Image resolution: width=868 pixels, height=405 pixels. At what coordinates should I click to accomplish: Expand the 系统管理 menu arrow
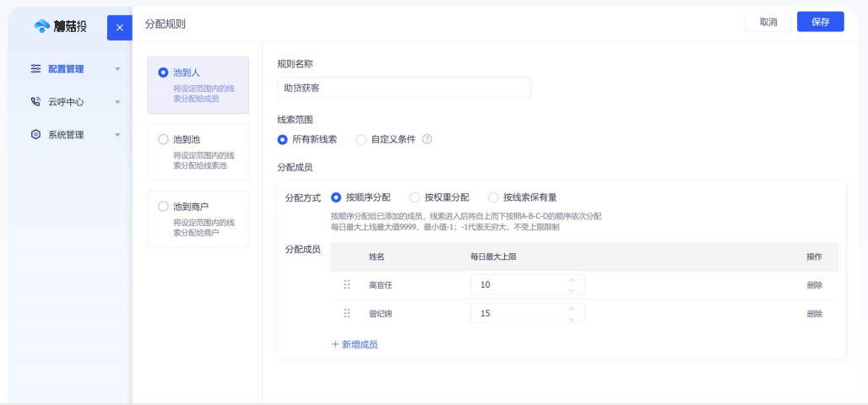click(x=117, y=135)
